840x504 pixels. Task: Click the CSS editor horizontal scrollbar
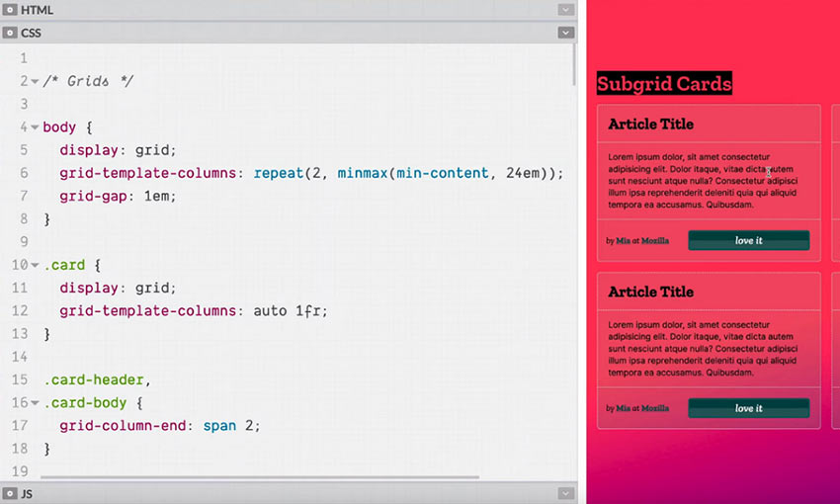[x=260, y=476]
